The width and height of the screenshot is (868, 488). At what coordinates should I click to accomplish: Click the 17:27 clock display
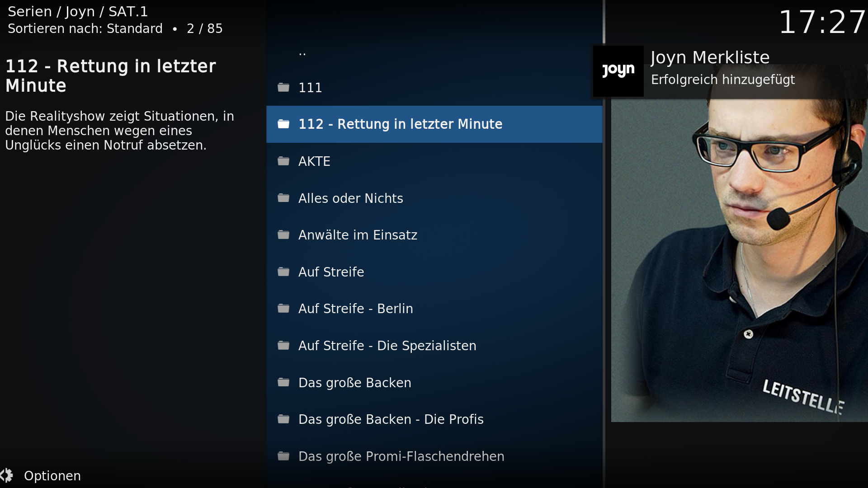[821, 22]
